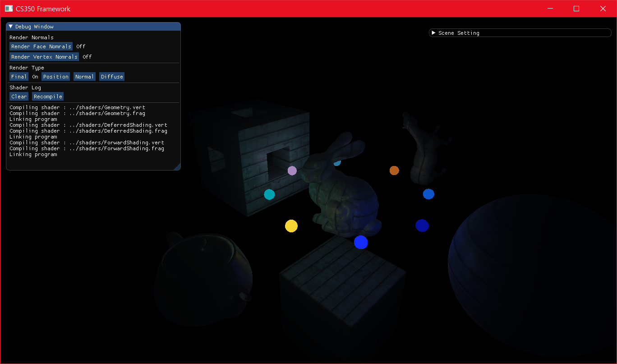Click the lavender light sphere
This screenshot has height=364, width=617.
[292, 170]
